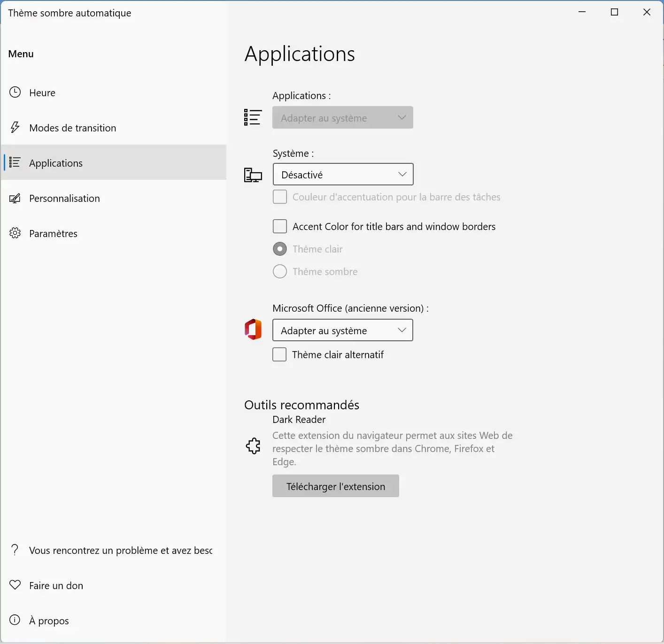Image resolution: width=664 pixels, height=644 pixels.
Task: Click the info icon for À propos
Action: point(15,620)
